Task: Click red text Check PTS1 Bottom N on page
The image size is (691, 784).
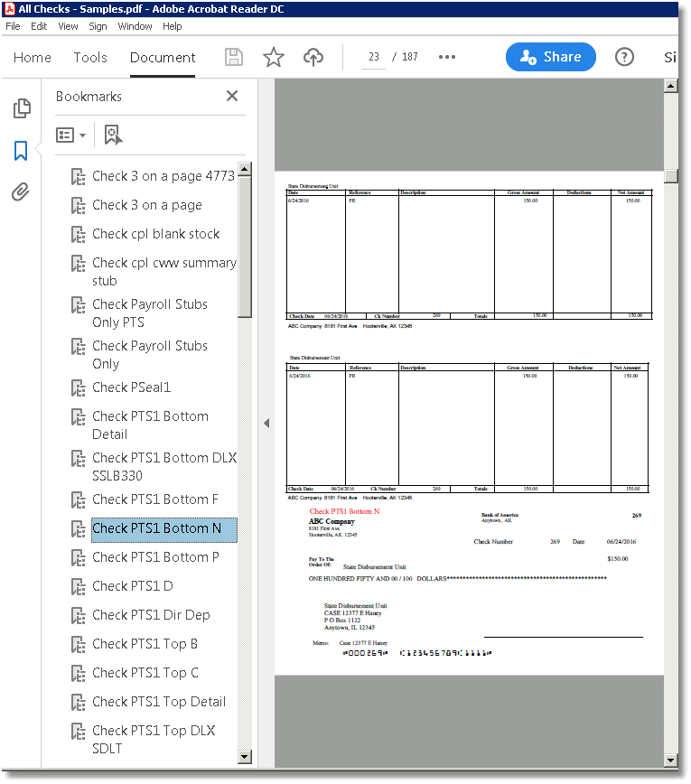Action: coord(344,511)
